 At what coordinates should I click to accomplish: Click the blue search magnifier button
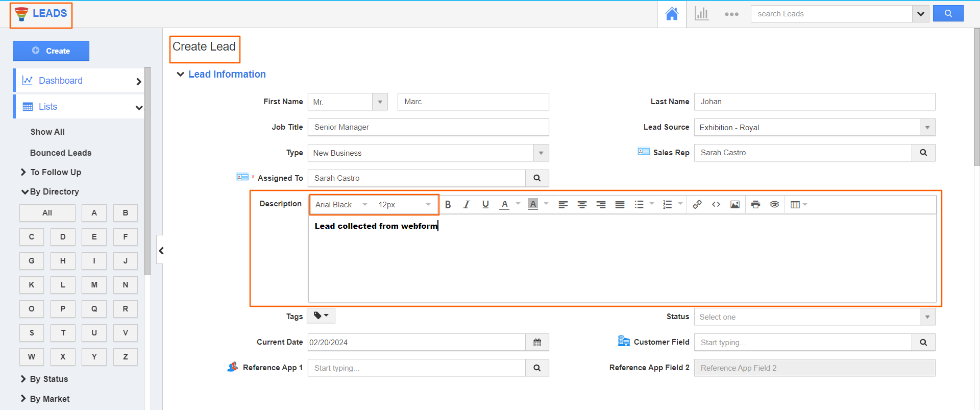tap(948, 13)
